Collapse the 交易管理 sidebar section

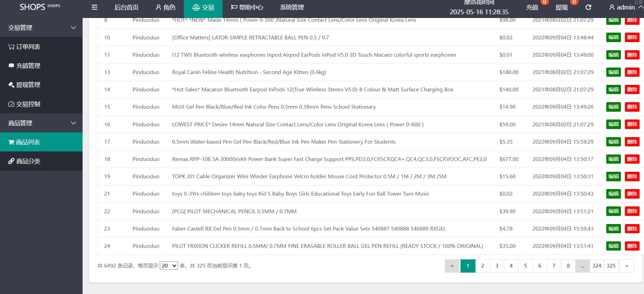73,28
